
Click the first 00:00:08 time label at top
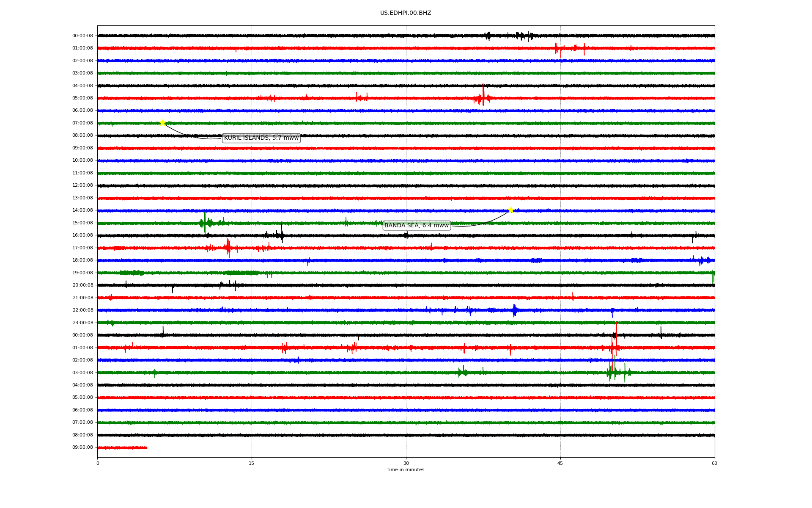click(82, 36)
